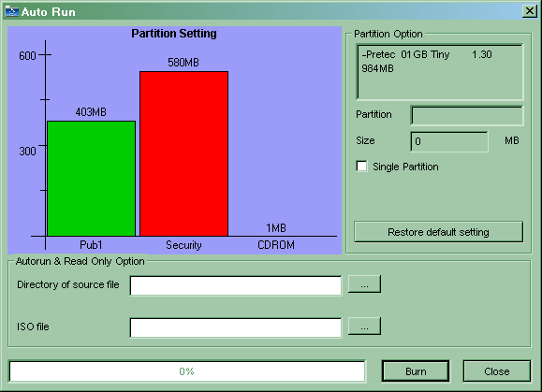Click the 0% burn progress bar

[x=186, y=371]
